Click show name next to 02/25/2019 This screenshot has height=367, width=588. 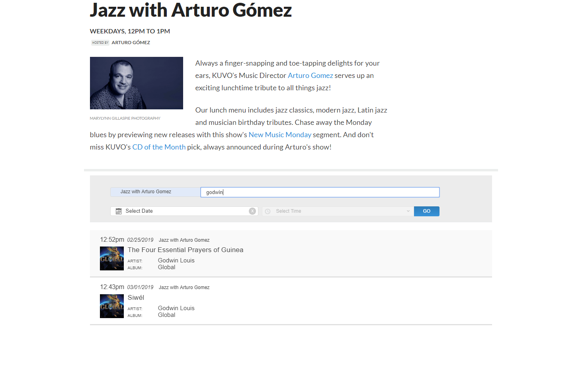click(x=184, y=240)
